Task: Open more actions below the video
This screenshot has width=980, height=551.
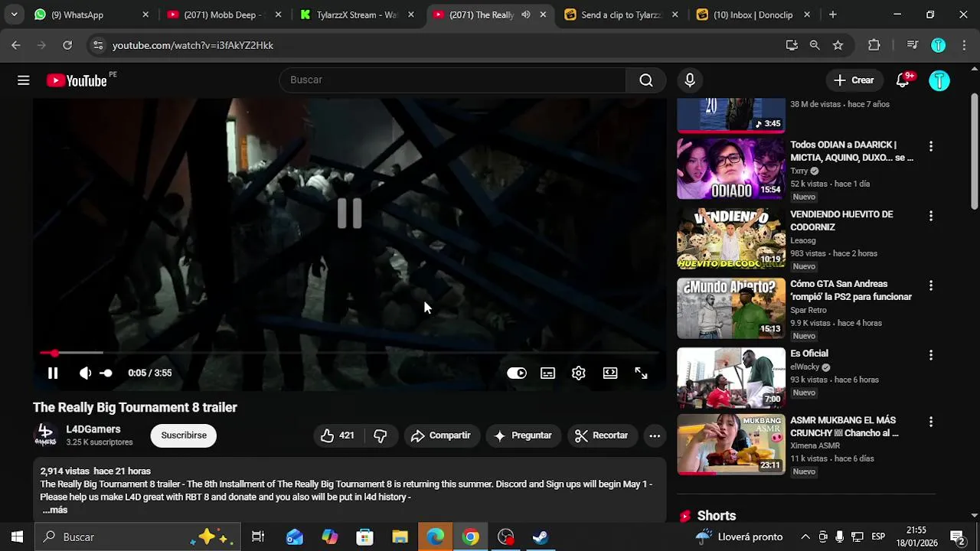Action: [x=655, y=435]
